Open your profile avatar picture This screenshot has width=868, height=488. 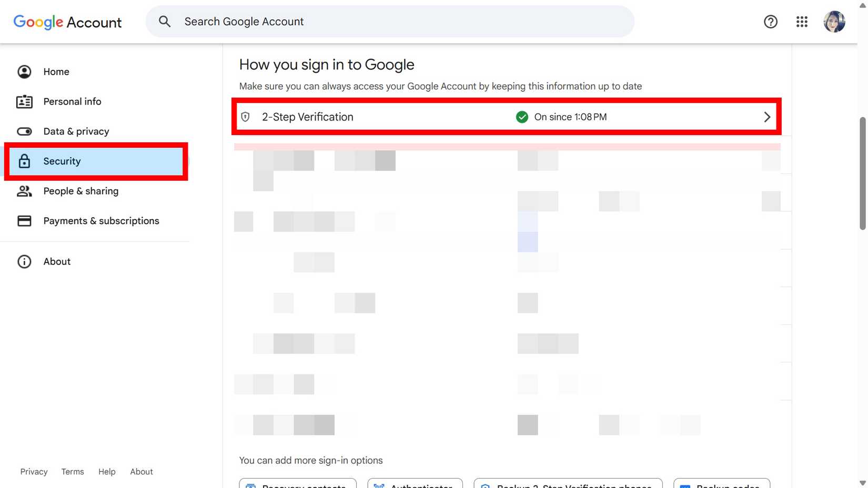[x=834, y=22]
